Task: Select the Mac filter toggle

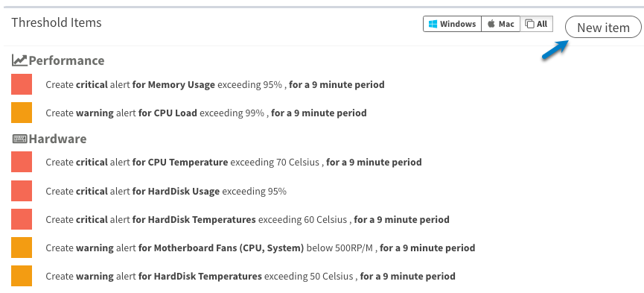Action: (x=500, y=24)
